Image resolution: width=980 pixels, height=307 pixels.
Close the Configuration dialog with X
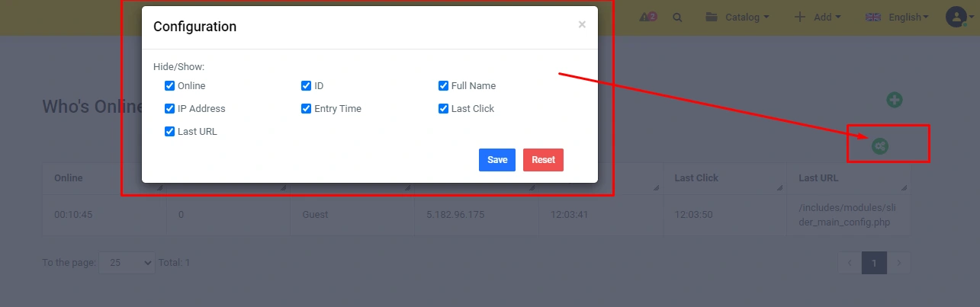[x=582, y=25]
